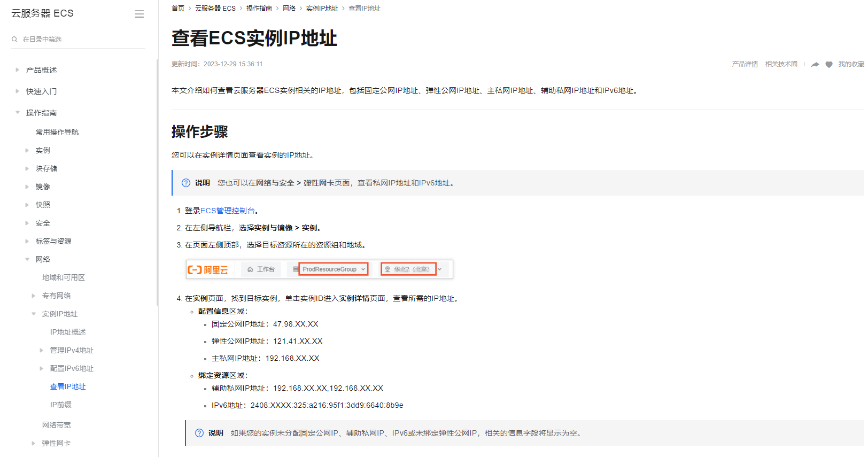Go to 首页 in the breadcrumb
Image resolution: width=868 pixels, height=457 pixels.
click(x=178, y=9)
